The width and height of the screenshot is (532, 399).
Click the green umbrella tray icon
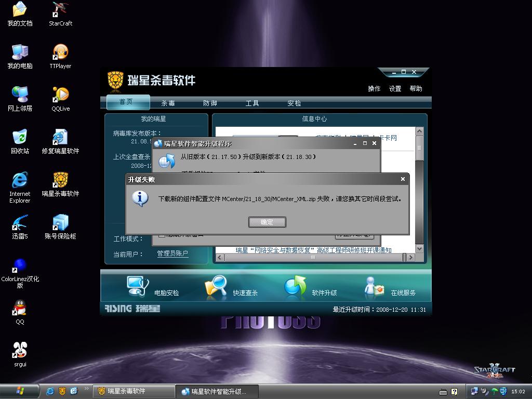coord(495,391)
